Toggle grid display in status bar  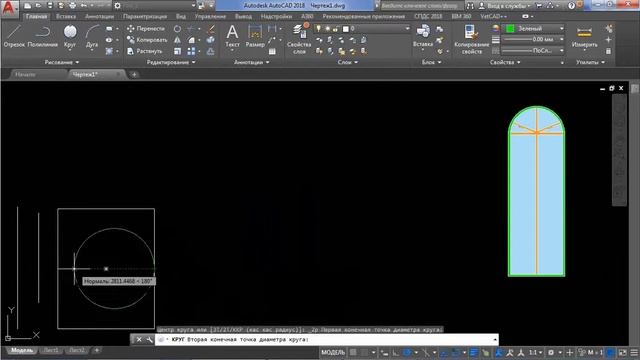pos(353,352)
